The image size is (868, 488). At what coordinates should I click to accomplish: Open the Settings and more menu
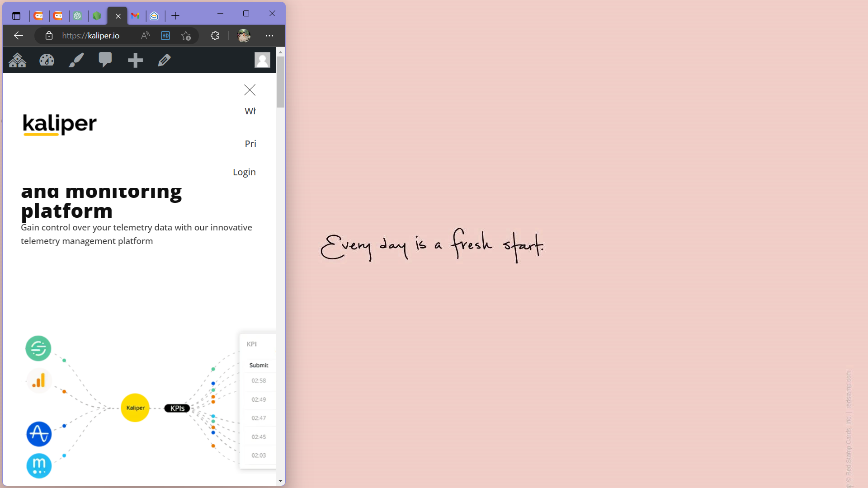pos(269,36)
